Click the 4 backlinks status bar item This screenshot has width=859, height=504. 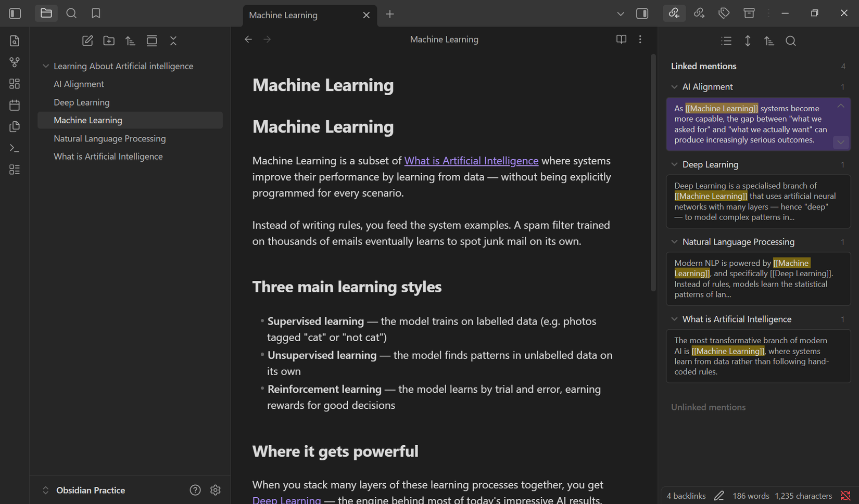coord(686,496)
